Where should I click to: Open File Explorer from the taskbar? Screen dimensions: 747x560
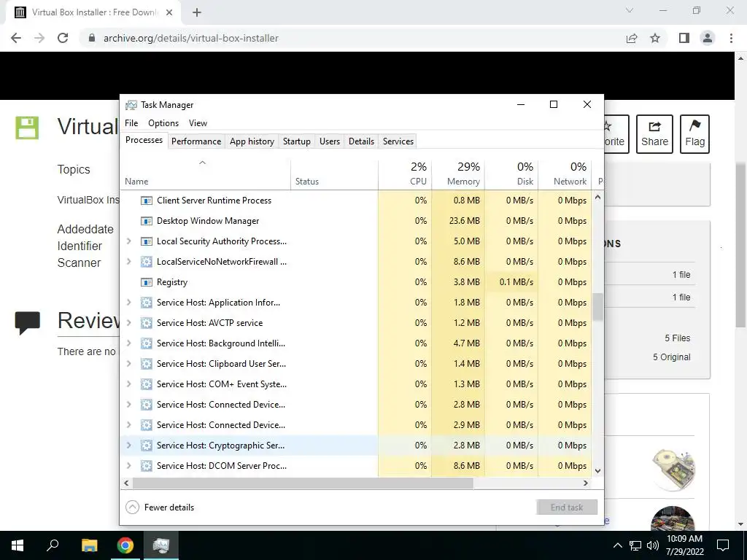click(89, 545)
